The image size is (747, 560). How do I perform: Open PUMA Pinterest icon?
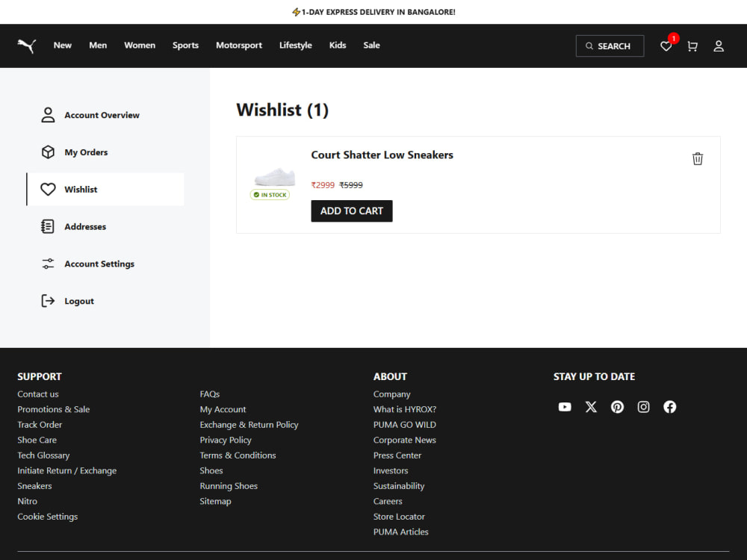[x=617, y=407]
